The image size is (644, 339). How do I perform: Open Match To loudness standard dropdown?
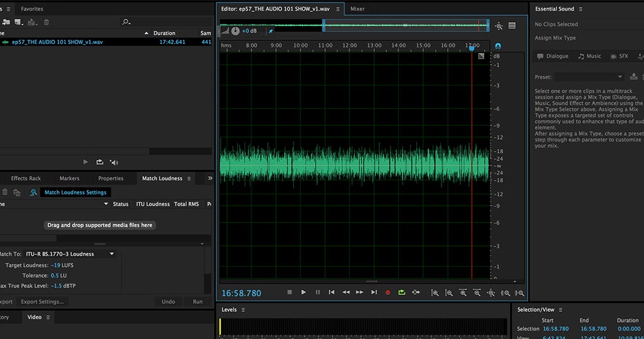69,254
